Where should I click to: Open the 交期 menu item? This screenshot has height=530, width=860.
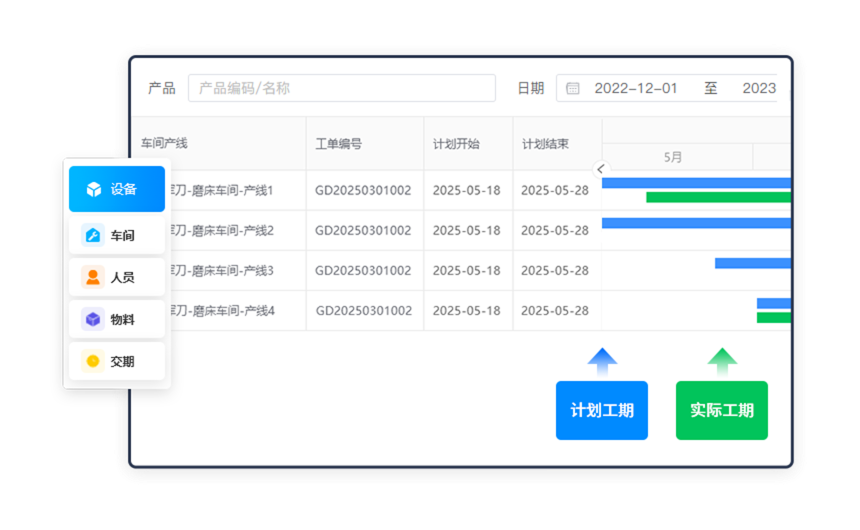[117, 361]
